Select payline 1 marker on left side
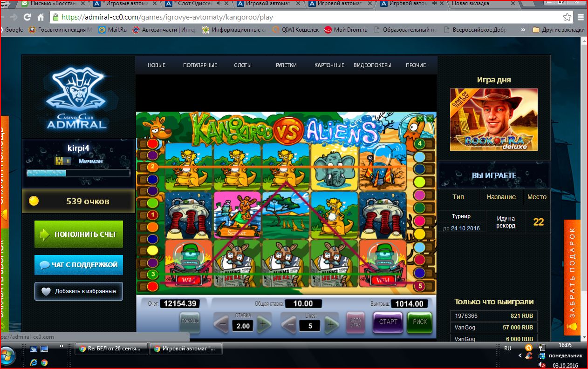The height and width of the screenshot is (369, 588). coord(152,215)
